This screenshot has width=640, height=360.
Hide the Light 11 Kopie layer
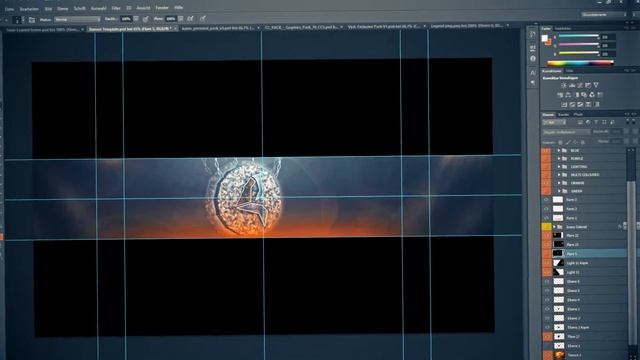547,263
